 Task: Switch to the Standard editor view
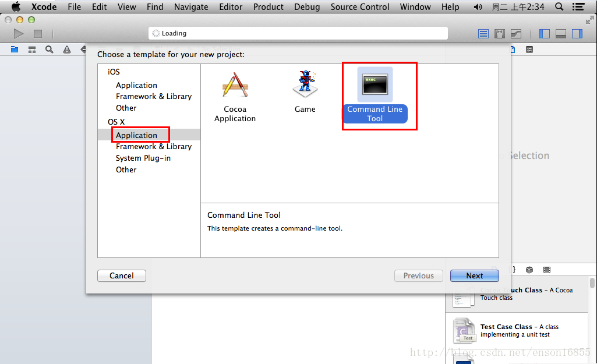tap(483, 34)
